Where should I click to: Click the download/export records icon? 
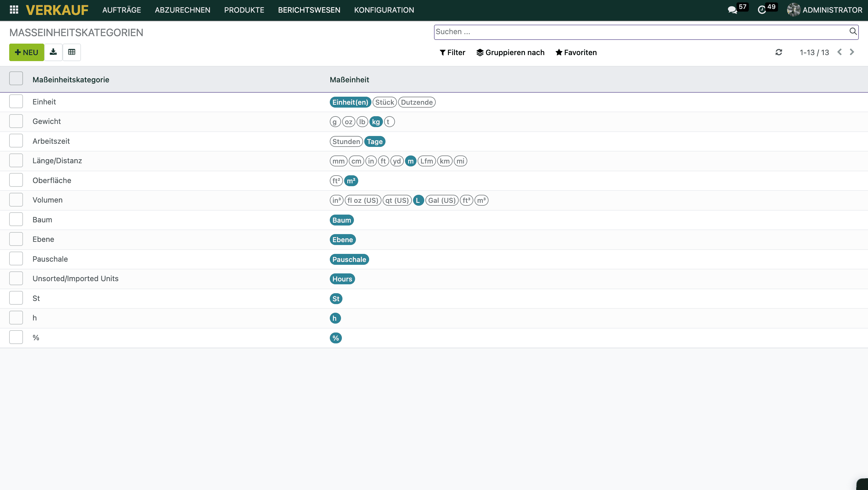point(53,52)
